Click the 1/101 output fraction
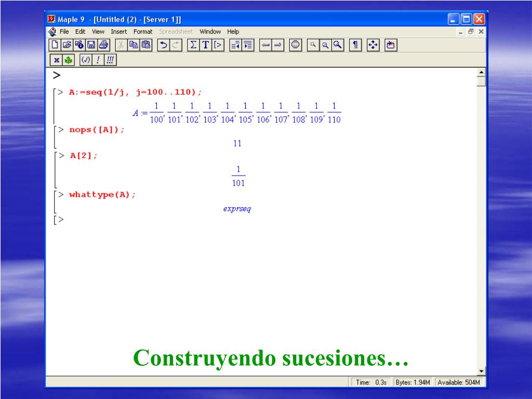 point(238,176)
